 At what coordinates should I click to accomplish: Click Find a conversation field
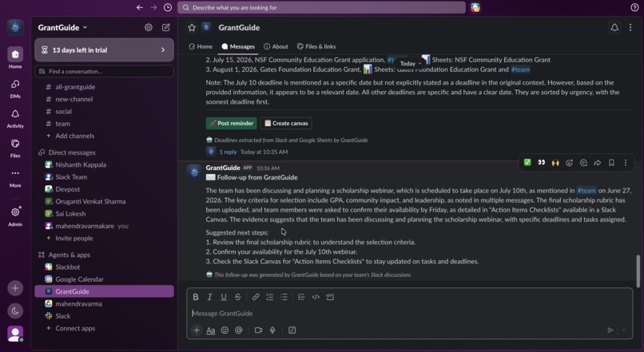(x=105, y=71)
